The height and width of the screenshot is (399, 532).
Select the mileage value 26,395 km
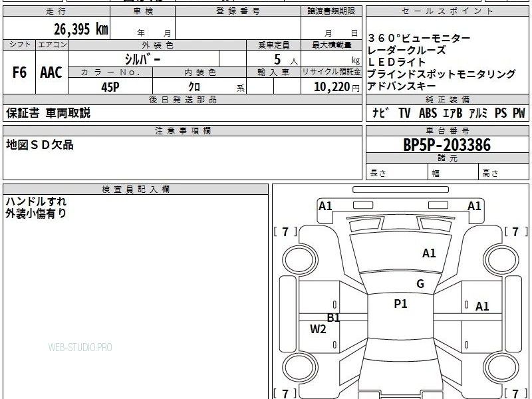[x=80, y=29]
